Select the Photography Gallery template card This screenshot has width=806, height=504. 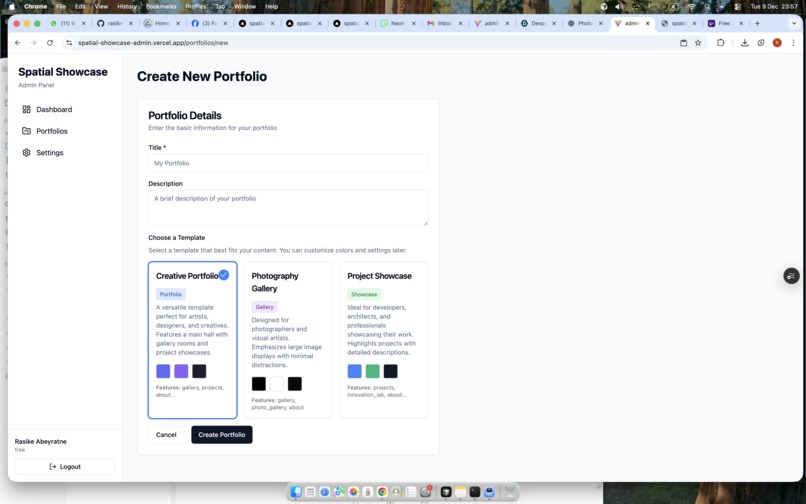pos(288,340)
